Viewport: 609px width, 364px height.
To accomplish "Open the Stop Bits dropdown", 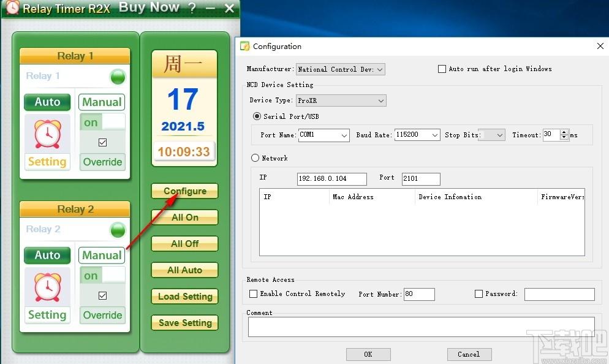I will coord(492,135).
